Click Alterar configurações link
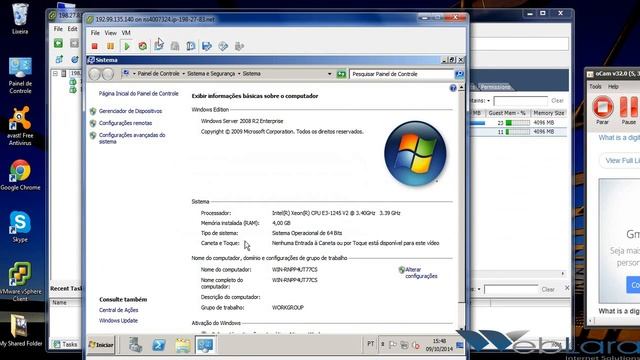 (x=421, y=273)
